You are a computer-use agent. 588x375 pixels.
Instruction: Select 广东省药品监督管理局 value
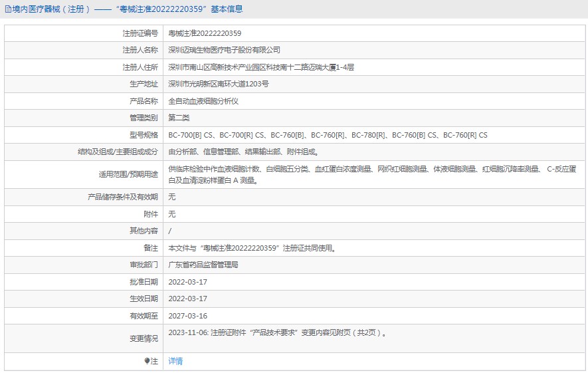tap(203, 265)
